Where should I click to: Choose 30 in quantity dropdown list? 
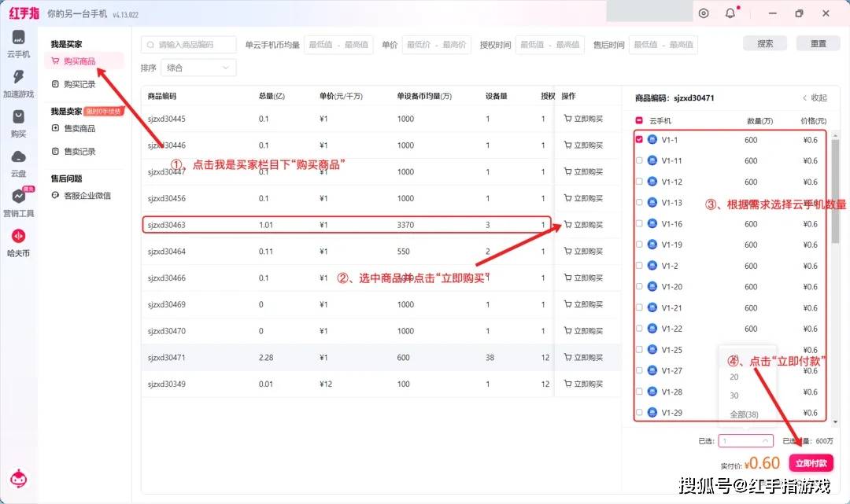734,395
